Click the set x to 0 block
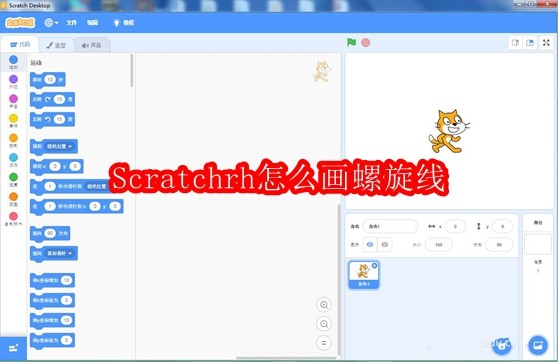The image size is (558, 362). coord(52,300)
